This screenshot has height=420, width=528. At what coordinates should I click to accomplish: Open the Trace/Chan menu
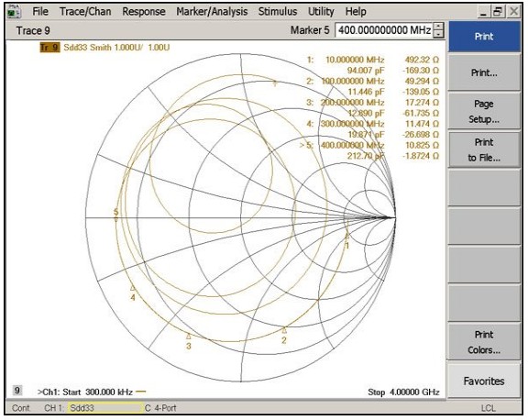click(x=85, y=11)
